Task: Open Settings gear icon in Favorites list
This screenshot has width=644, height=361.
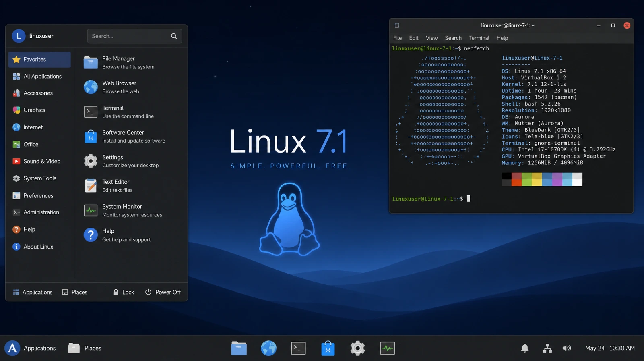Action: (x=91, y=161)
